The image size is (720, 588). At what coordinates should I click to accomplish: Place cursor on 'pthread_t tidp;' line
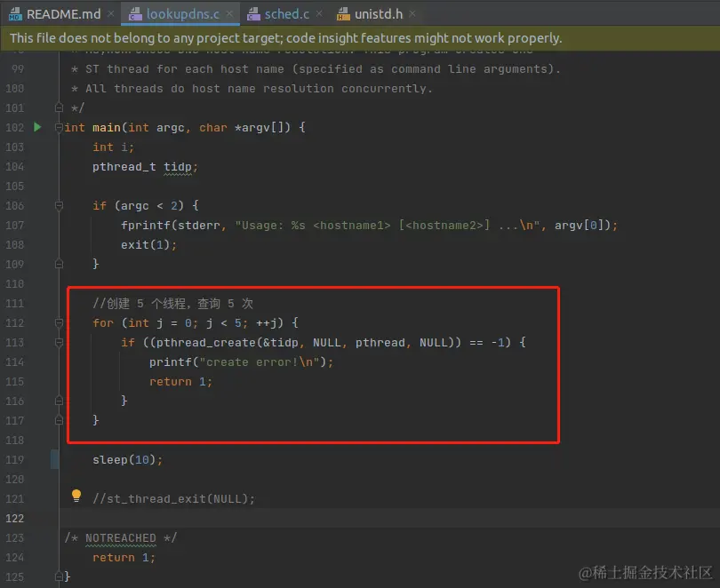pos(145,166)
